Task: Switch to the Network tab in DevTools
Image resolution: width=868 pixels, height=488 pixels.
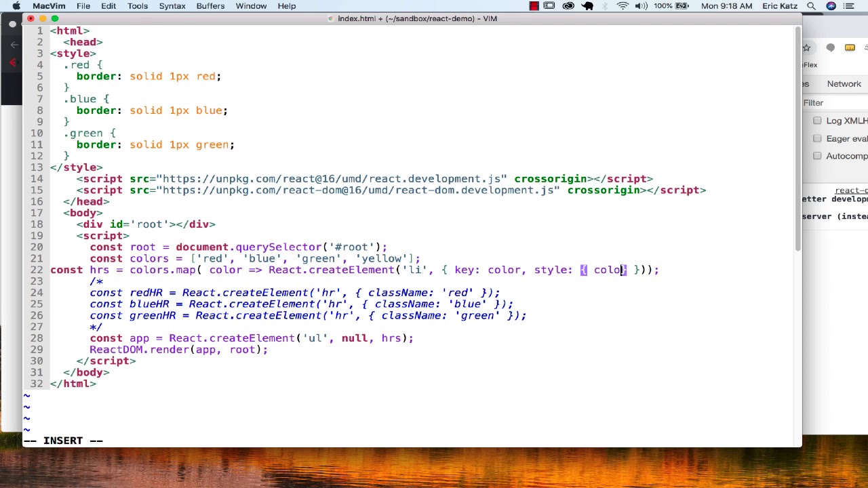Action: [844, 84]
